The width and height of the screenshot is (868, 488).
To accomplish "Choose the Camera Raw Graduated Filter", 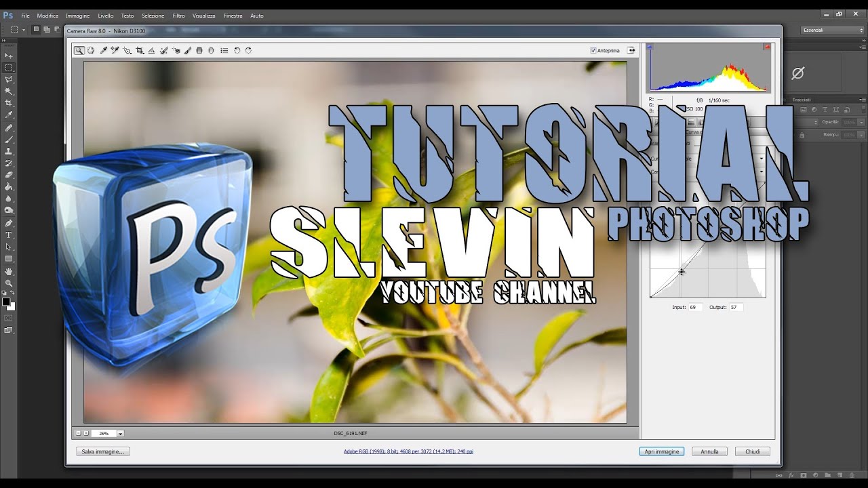I will [x=199, y=50].
